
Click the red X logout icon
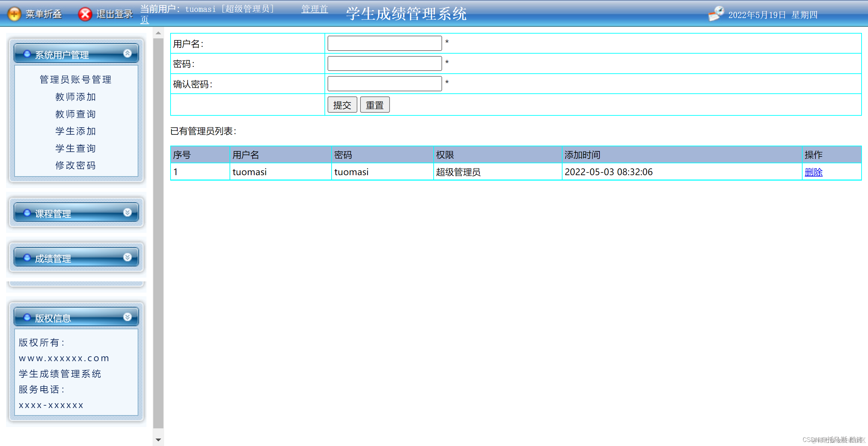coord(85,14)
